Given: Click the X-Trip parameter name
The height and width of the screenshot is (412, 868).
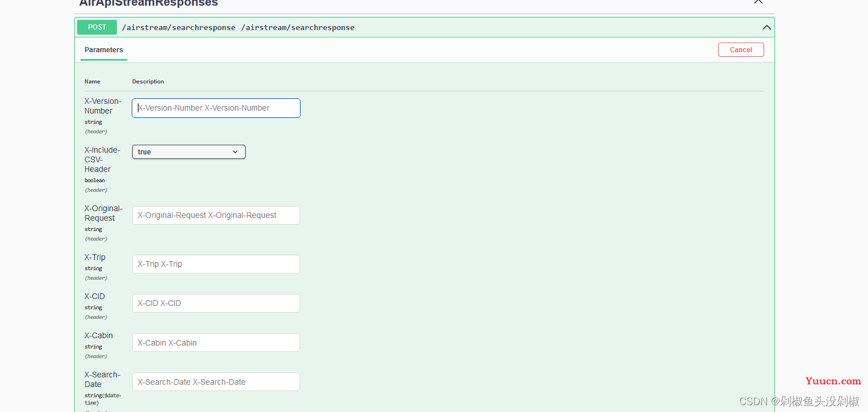Looking at the screenshot, I should (x=95, y=257).
